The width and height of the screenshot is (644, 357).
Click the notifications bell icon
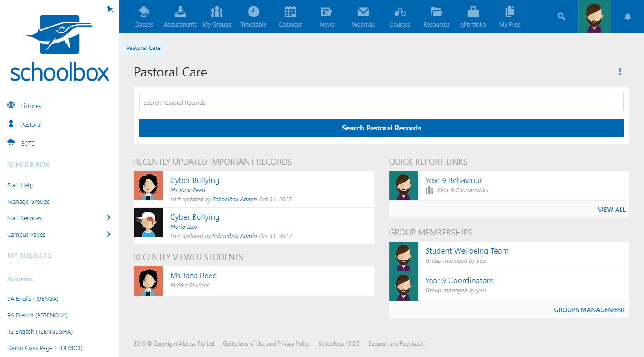click(x=628, y=17)
